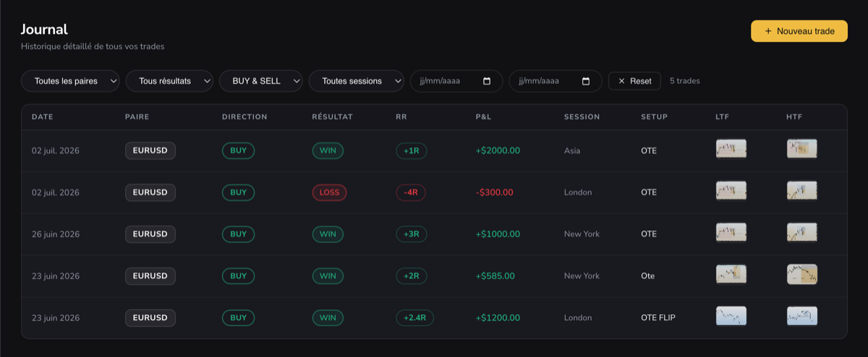Click the 26 juin 2026 date cell
868x357 pixels.
tap(56, 234)
